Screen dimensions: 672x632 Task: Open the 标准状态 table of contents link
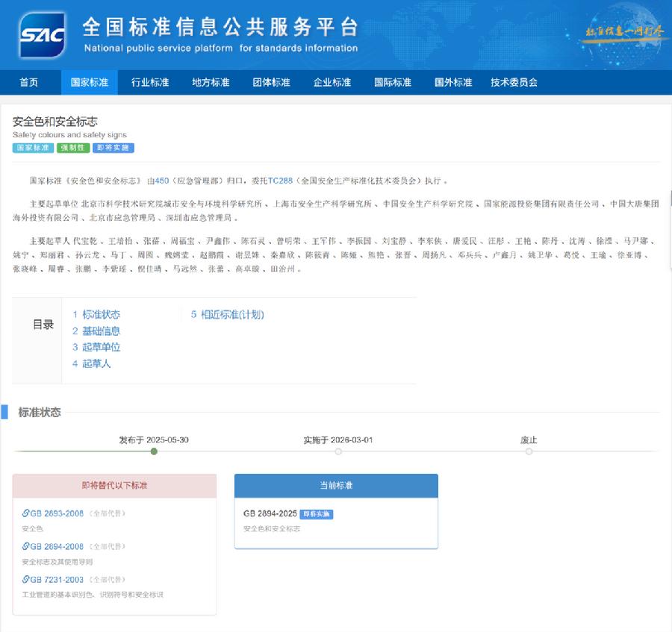[x=103, y=314]
